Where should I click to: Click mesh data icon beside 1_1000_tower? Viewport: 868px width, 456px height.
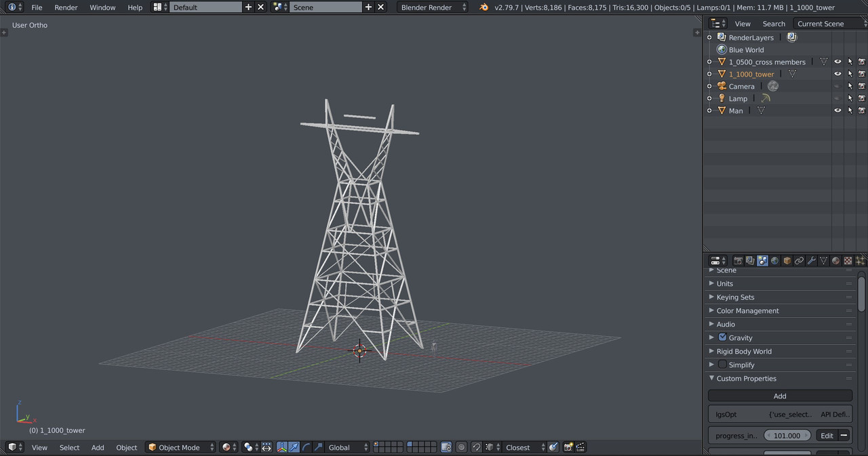[792, 74]
